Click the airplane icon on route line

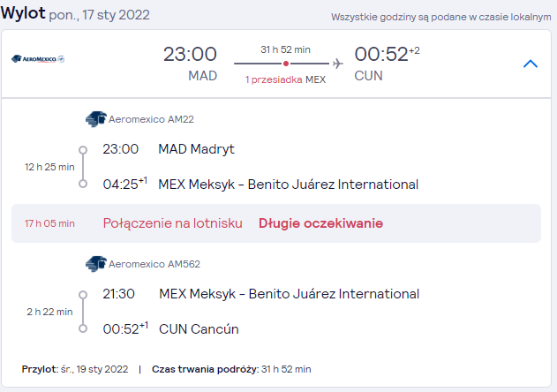(x=338, y=64)
